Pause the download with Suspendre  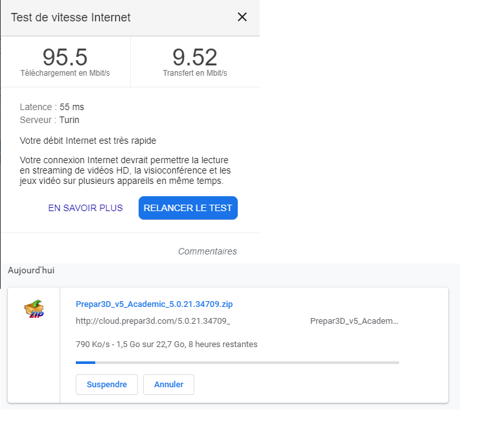point(107,385)
